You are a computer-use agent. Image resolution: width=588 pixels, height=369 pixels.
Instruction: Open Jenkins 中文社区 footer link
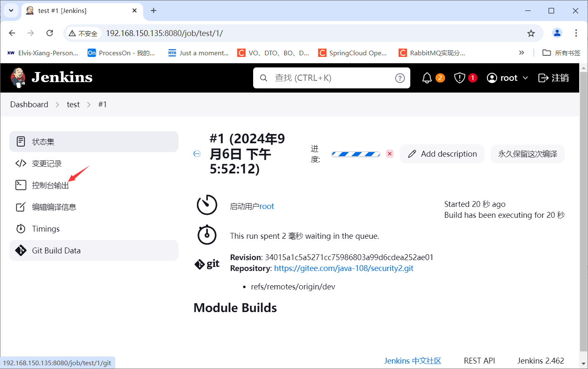coord(413,361)
